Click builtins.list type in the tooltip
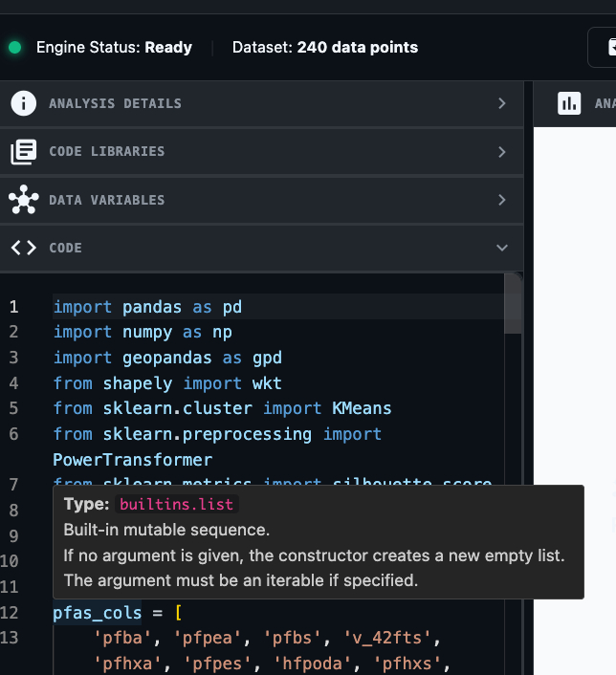 pyautogui.click(x=176, y=505)
